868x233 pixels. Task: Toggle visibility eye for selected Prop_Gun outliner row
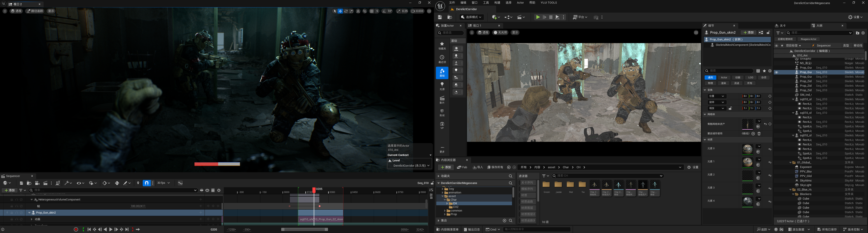[x=776, y=72]
